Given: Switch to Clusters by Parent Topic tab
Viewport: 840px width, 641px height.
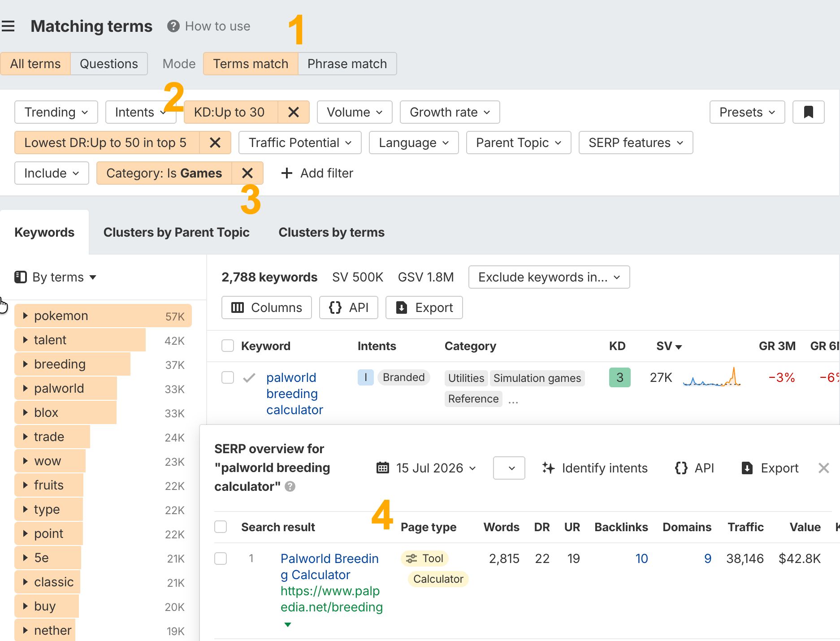Looking at the screenshot, I should 177,232.
